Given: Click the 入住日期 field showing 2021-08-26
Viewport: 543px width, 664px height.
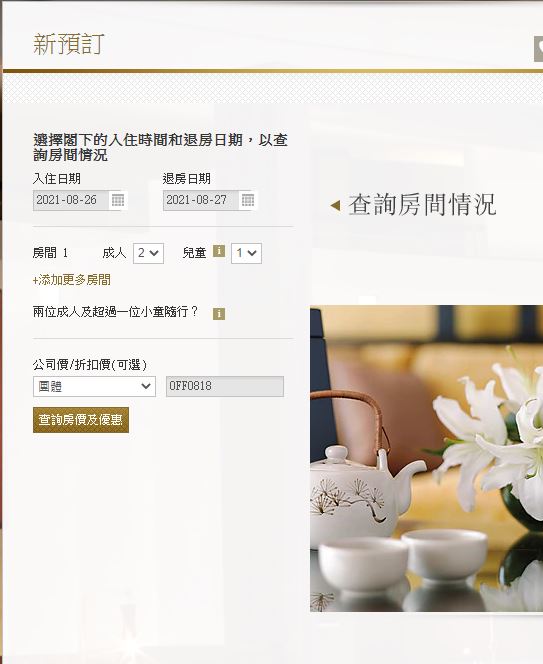Looking at the screenshot, I should [71, 200].
